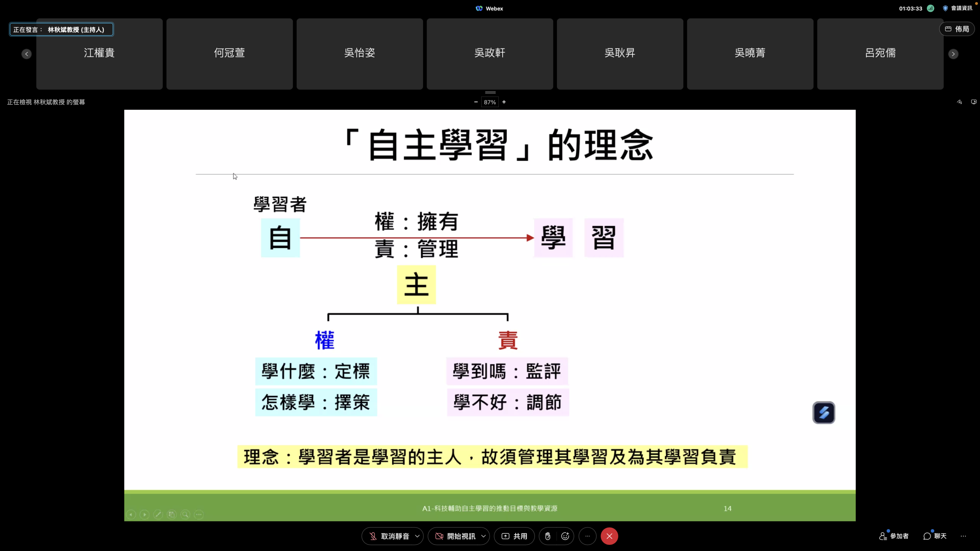
Task: Click the red leave meeting button
Action: pos(609,536)
